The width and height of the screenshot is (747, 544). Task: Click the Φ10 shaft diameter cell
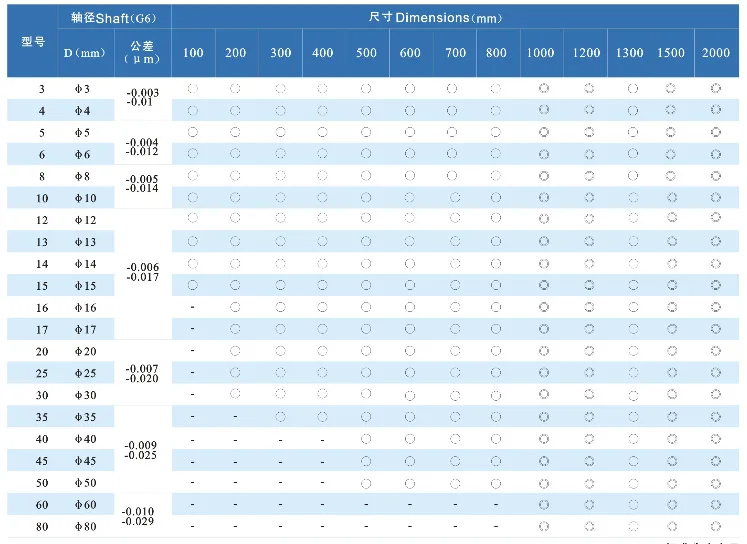pos(85,198)
